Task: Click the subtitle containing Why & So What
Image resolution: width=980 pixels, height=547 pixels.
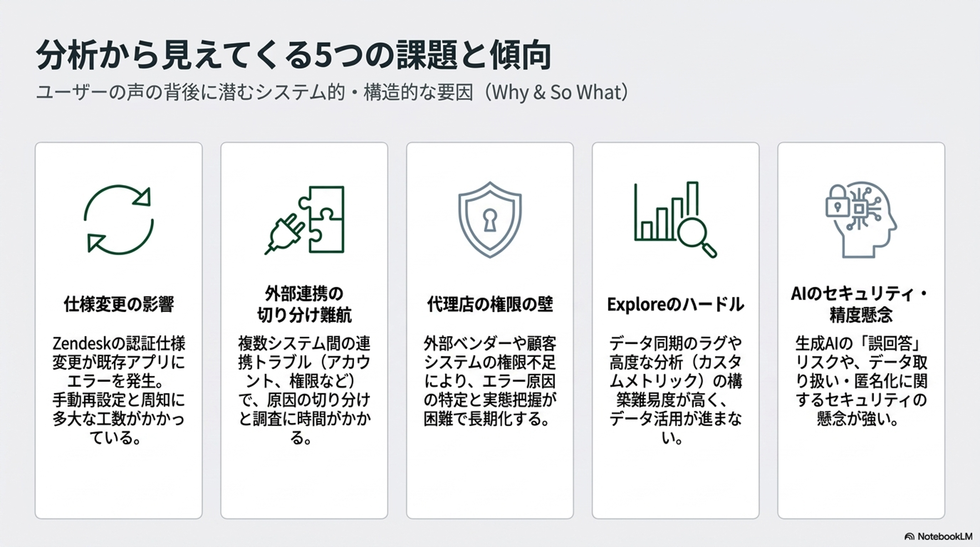Action: [x=332, y=92]
